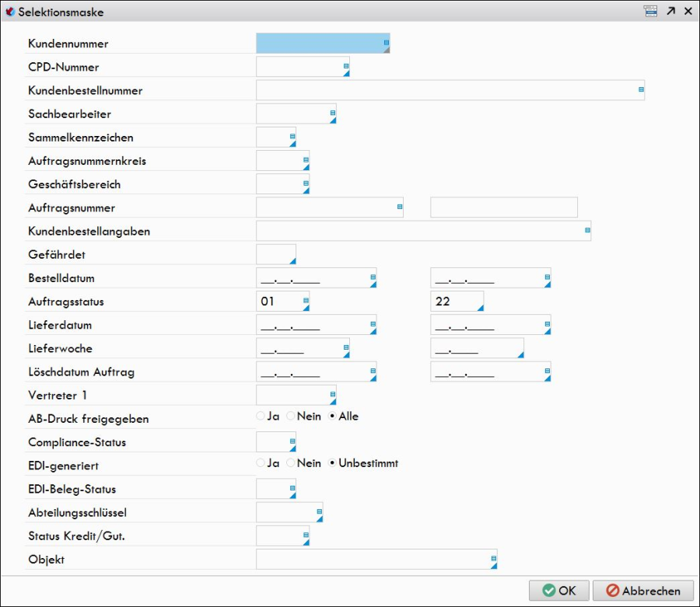The width and height of the screenshot is (700, 607).
Task: Open the layout settings icon in the title bar
Action: click(650, 11)
